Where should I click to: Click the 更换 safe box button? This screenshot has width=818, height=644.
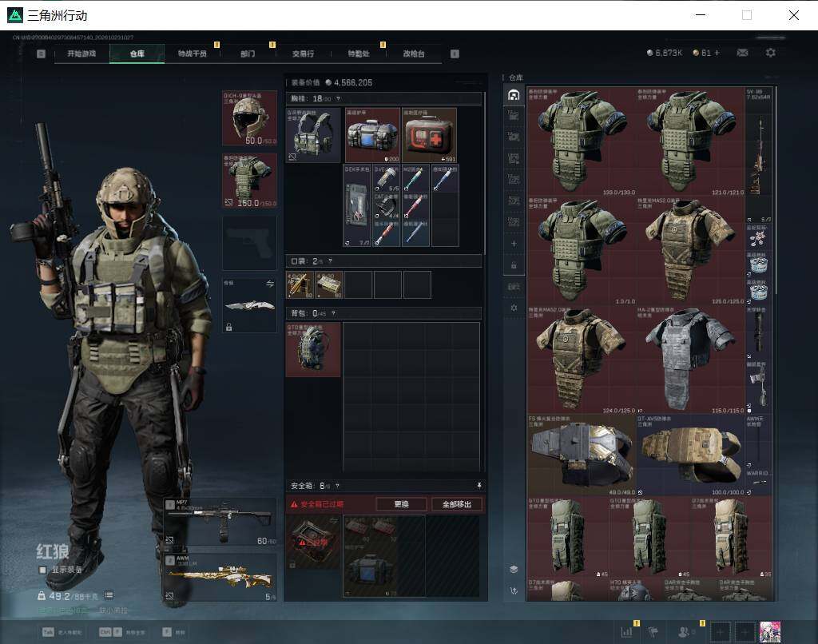click(x=401, y=504)
